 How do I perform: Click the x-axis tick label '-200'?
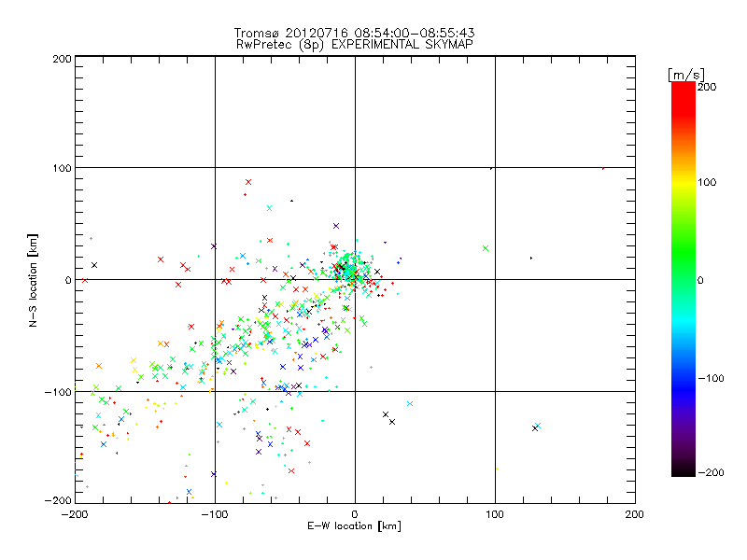(75, 514)
